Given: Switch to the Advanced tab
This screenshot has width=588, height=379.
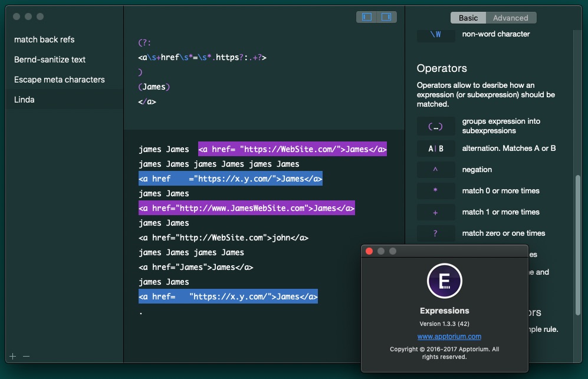Looking at the screenshot, I should pos(510,18).
